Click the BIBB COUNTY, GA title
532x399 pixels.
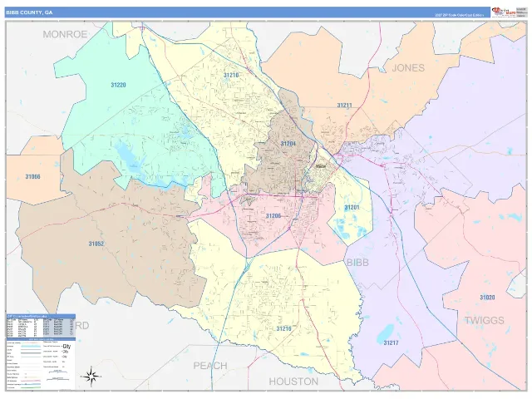[x=29, y=12]
